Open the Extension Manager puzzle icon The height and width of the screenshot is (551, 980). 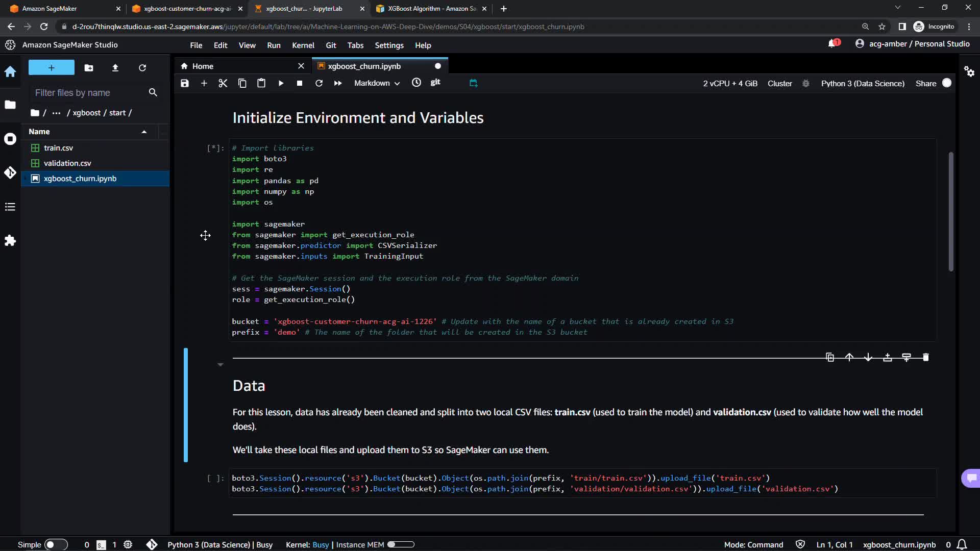[10, 240]
